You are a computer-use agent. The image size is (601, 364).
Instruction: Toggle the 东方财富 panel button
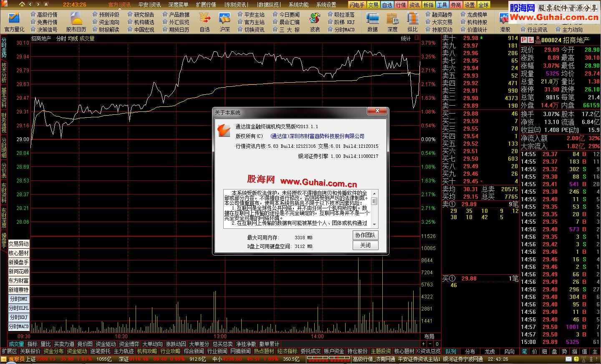click(19, 281)
